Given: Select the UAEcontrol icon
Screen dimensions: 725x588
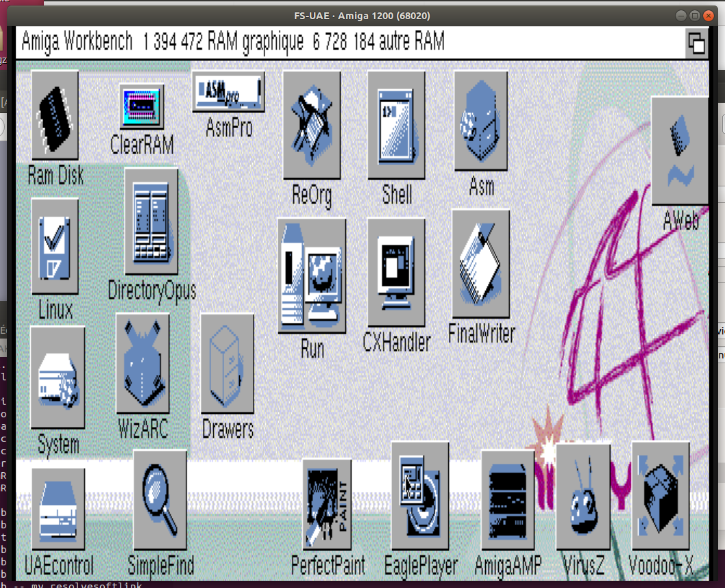Looking at the screenshot, I should click(x=58, y=509).
